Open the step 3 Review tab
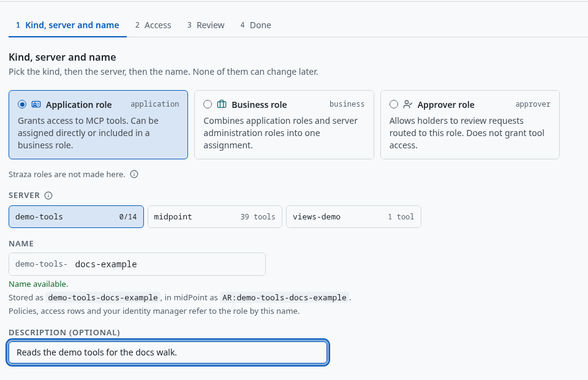588x380 pixels. tap(206, 25)
